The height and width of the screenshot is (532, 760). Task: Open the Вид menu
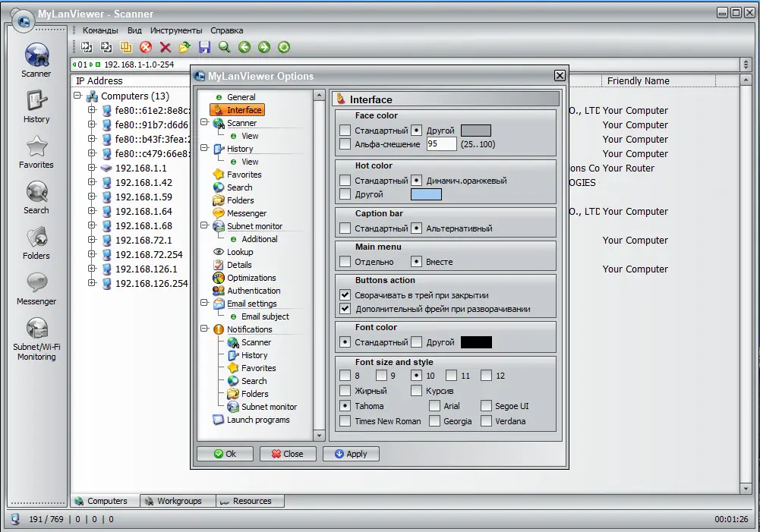point(134,30)
